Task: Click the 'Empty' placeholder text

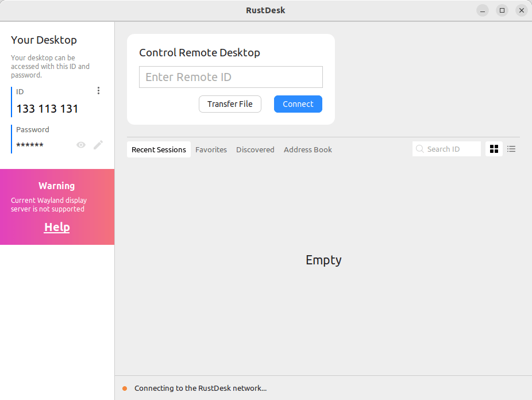Action: tap(323, 260)
